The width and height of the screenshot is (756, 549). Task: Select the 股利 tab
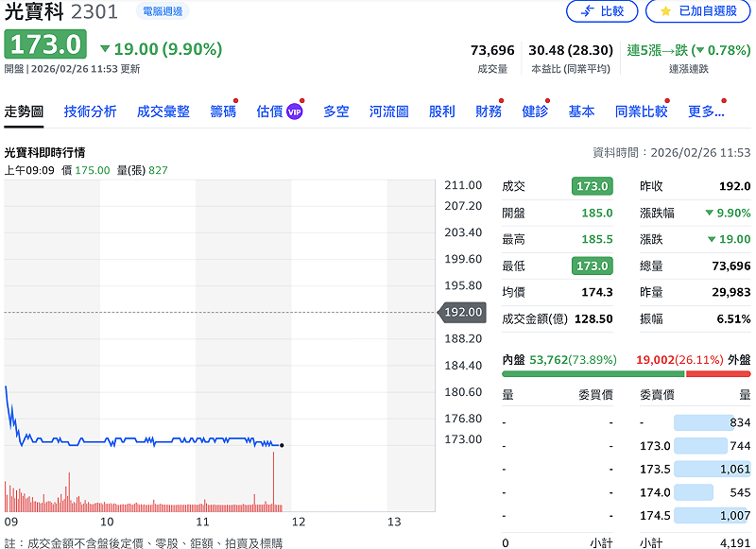pyautogui.click(x=441, y=112)
